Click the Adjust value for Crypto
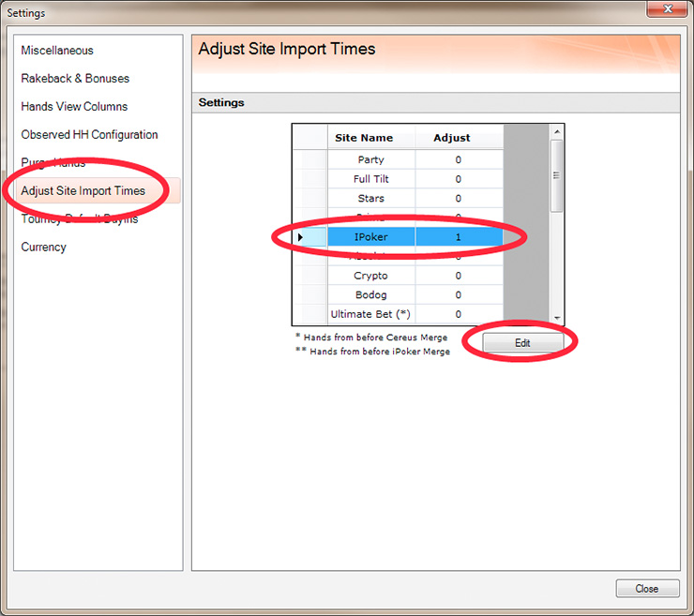Image resolution: width=694 pixels, height=616 pixels. click(x=459, y=276)
